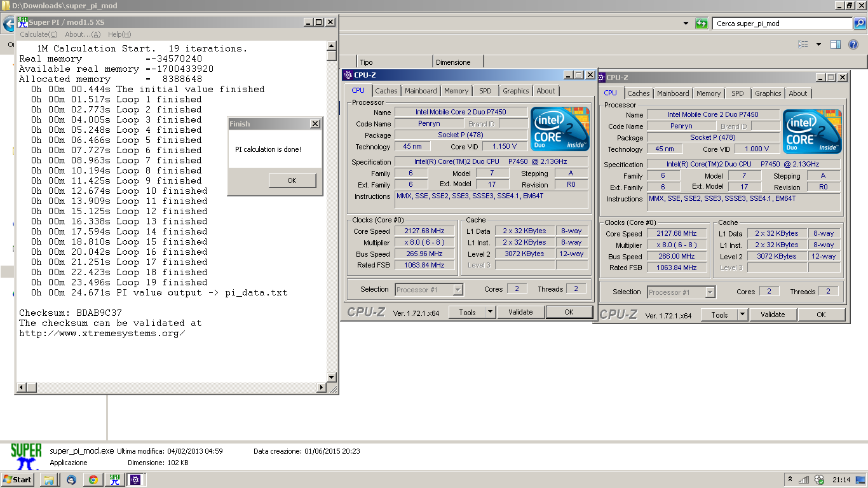Click Super PI vertical scrollbar up arrow
868x488 pixels.
click(x=331, y=46)
